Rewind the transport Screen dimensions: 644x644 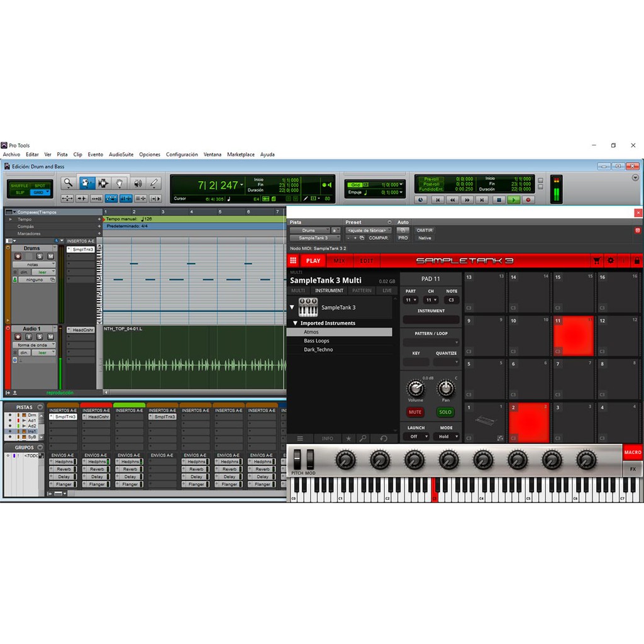[x=453, y=200]
